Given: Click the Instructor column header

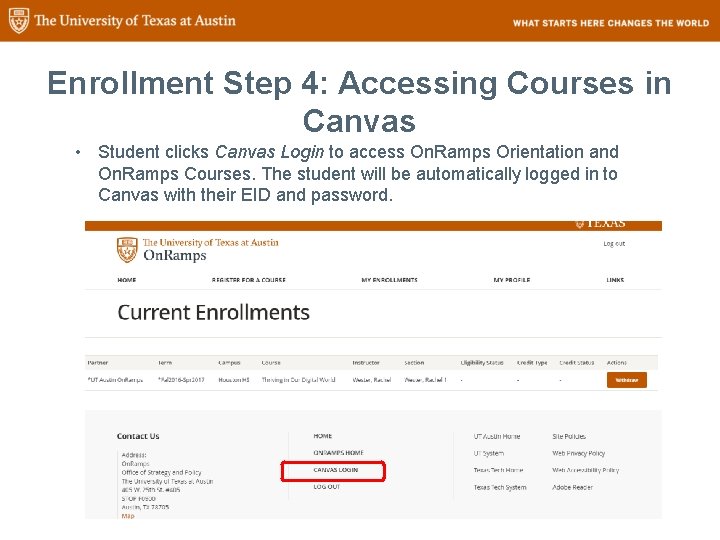Looking at the screenshot, I should pyautogui.click(x=366, y=363).
